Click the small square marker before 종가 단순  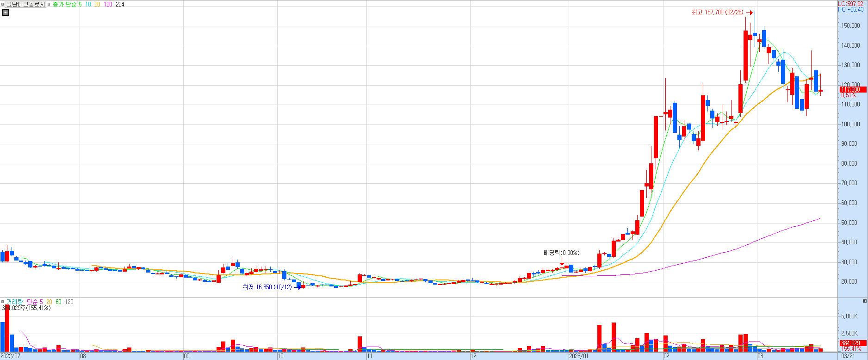point(50,4)
